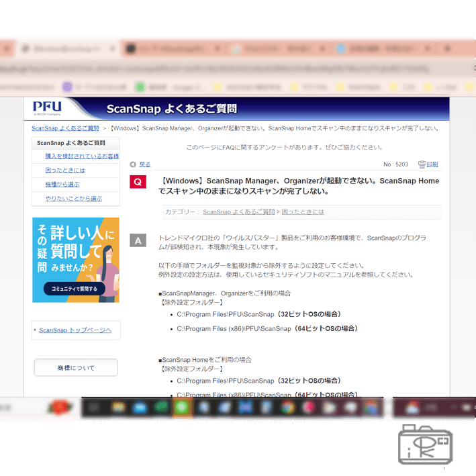Click the 戻る text link
The height and width of the screenshot is (476, 476).
[145, 164]
